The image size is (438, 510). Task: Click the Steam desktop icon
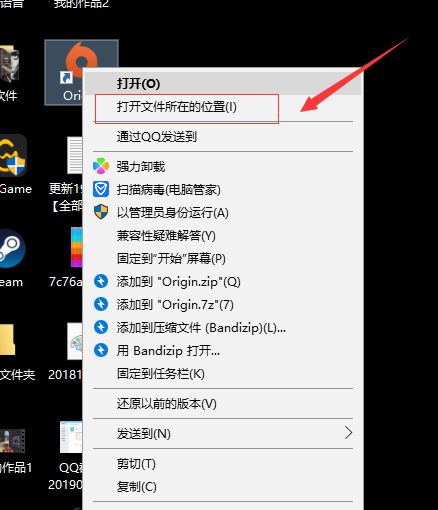(x=12, y=249)
